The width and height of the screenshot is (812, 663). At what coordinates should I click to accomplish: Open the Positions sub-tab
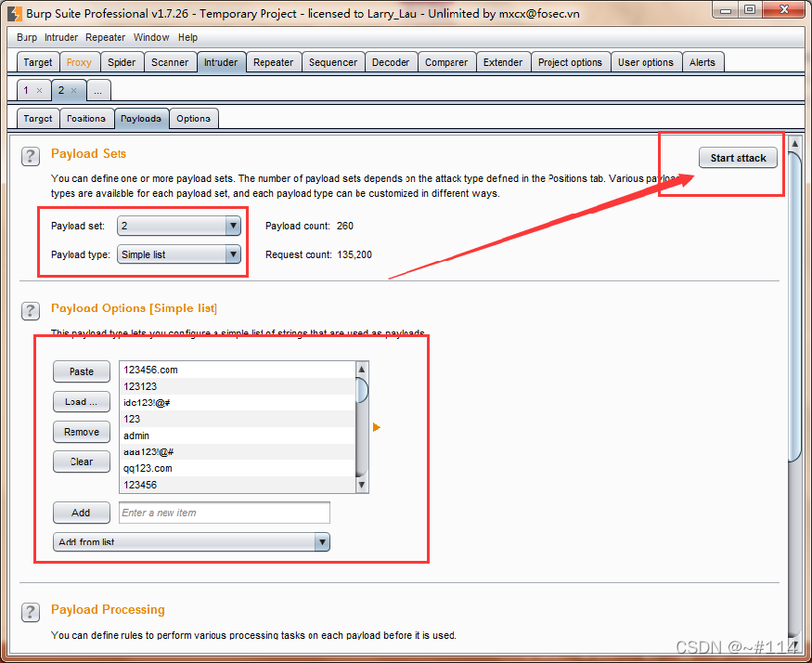(x=86, y=119)
